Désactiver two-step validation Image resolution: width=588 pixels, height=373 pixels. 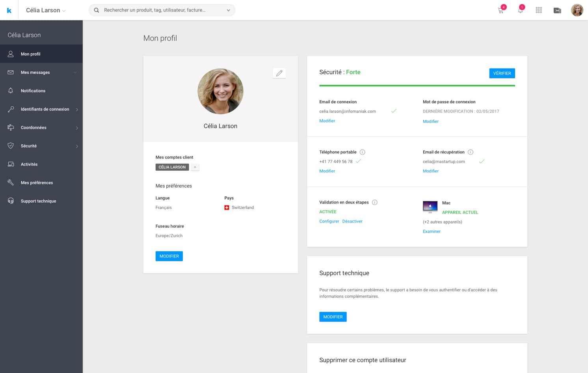(x=352, y=221)
